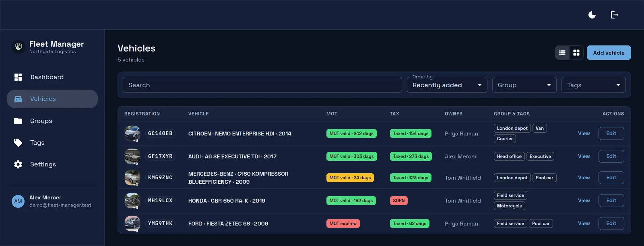The width and height of the screenshot is (644, 246).
Task: Go to Tags page
Action: tap(52, 143)
